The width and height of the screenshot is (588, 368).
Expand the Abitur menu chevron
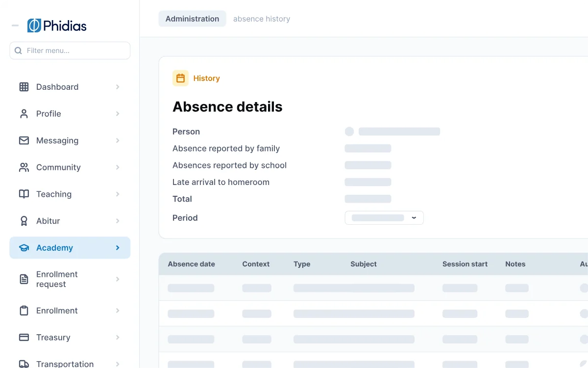118,221
